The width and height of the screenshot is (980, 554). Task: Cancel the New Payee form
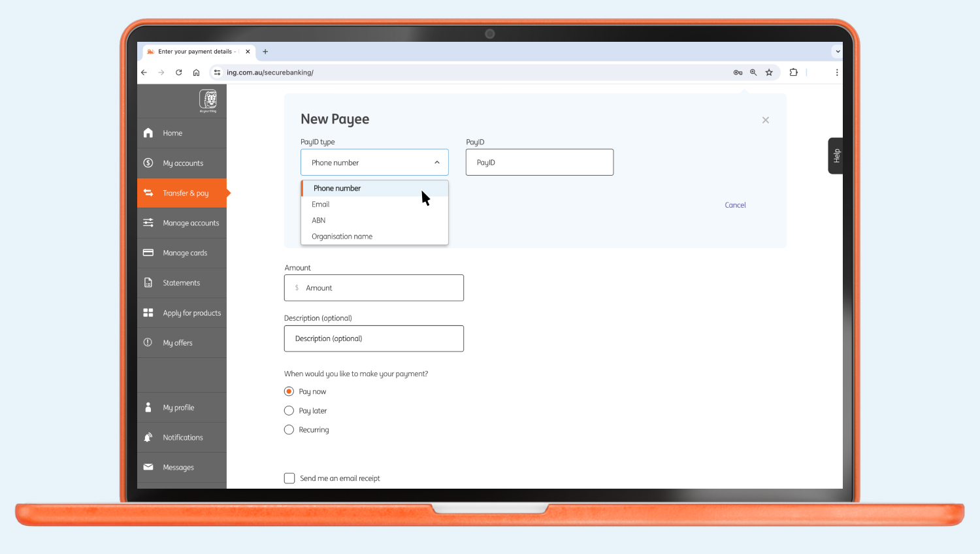[735, 204]
